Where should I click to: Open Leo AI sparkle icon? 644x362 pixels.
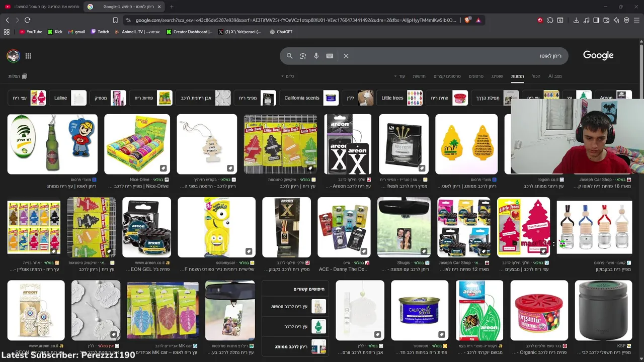[616, 20]
